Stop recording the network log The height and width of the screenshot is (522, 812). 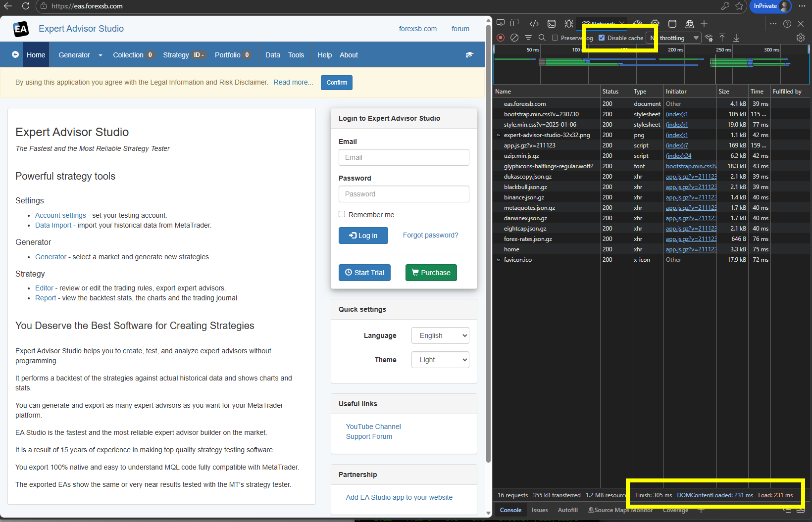pos(501,38)
